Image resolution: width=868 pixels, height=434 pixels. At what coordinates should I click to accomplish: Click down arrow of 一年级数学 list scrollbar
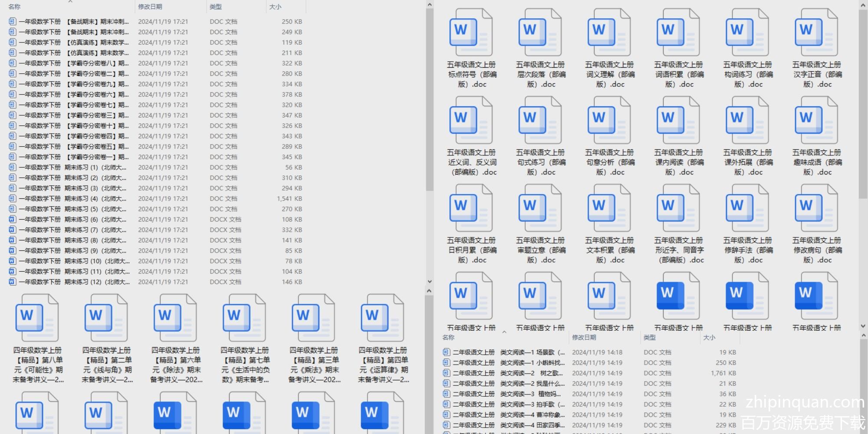click(x=429, y=282)
